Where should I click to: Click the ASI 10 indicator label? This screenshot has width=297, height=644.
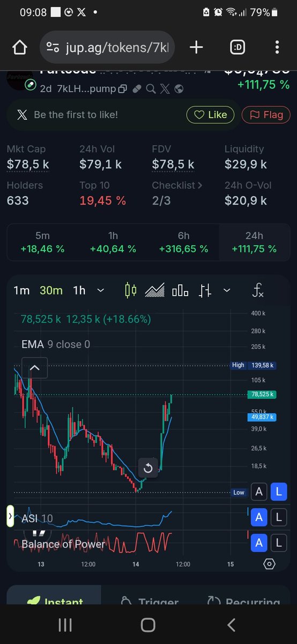[x=37, y=518]
